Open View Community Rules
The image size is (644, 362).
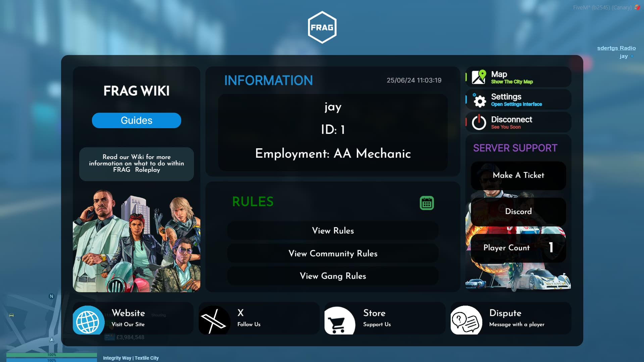coord(333,253)
